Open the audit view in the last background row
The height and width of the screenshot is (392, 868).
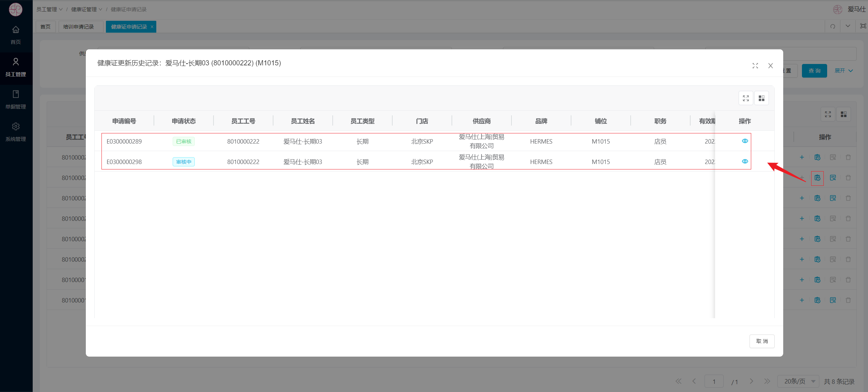833,300
